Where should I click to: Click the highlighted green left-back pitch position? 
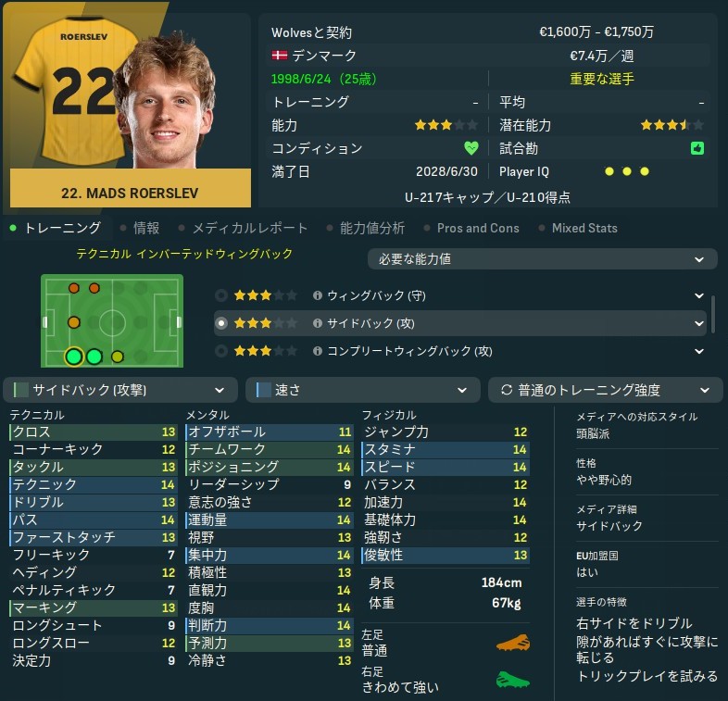74,357
